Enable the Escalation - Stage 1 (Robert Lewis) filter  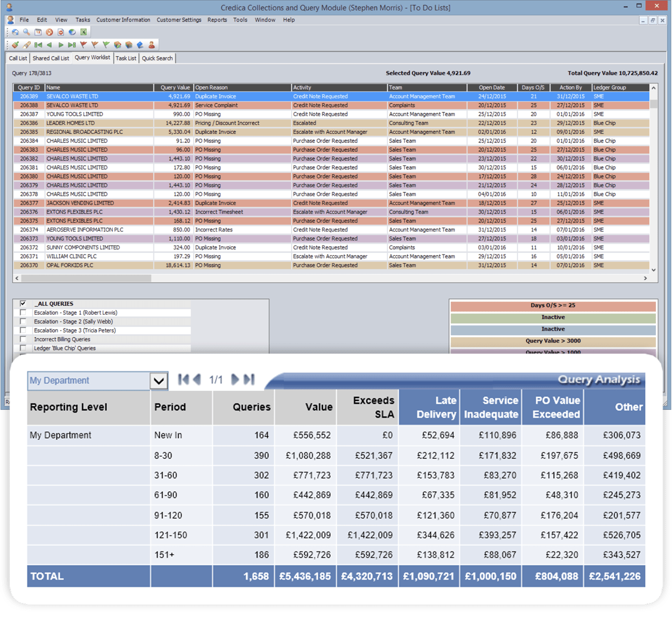click(23, 312)
